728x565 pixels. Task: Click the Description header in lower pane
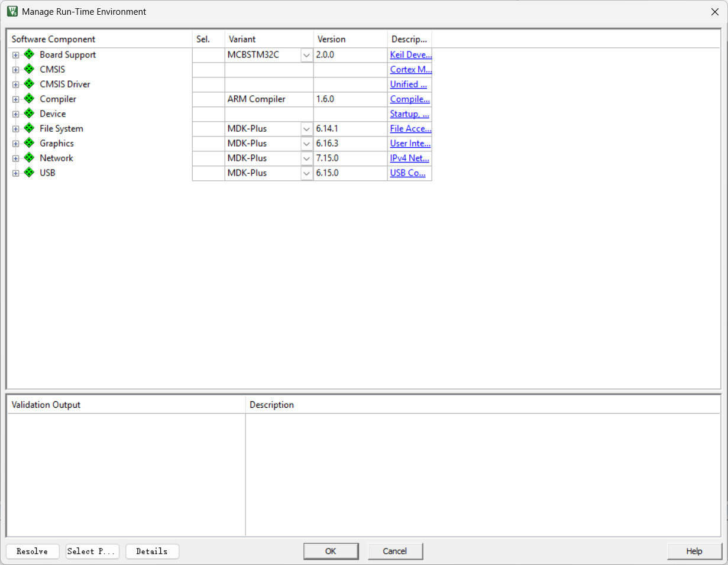pos(483,405)
